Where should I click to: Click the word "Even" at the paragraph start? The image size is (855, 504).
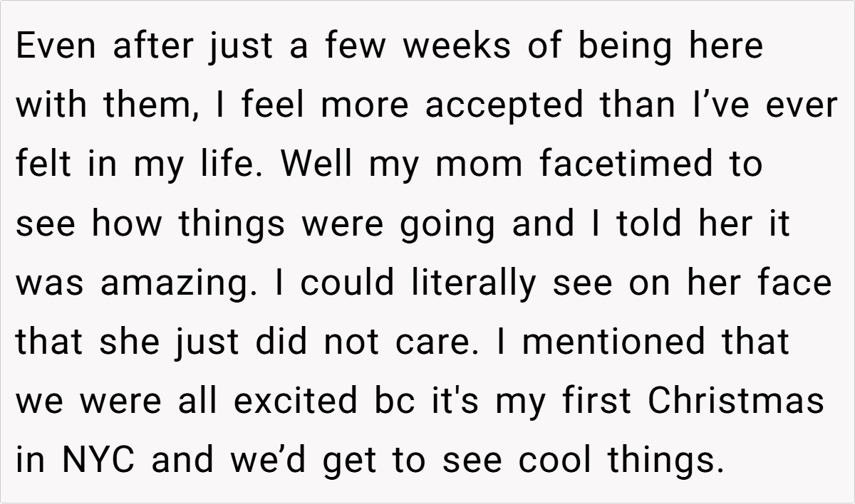(57, 46)
